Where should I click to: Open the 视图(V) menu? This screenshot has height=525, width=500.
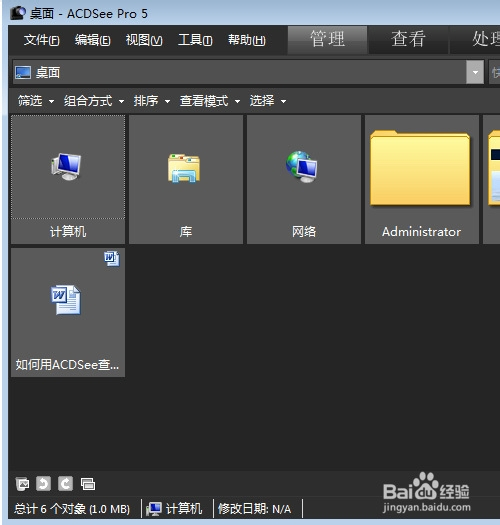(x=144, y=41)
